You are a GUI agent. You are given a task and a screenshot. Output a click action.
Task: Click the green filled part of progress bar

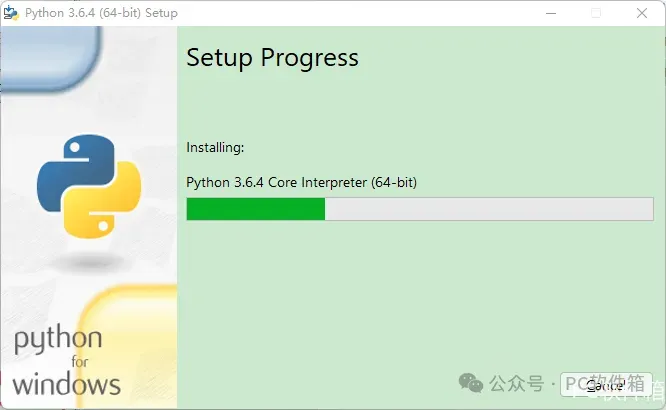tap(255, 209)
